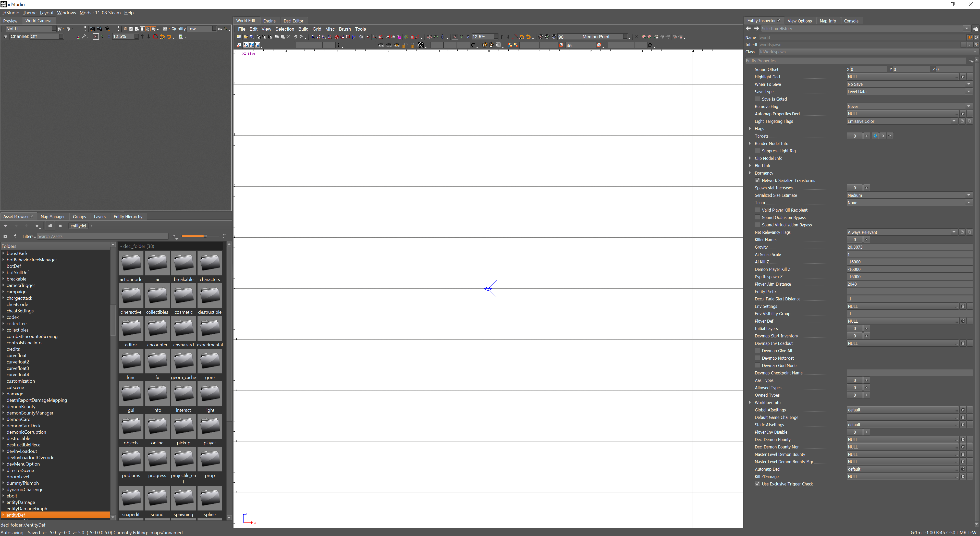Click the wrench icon beside Channel dropdown
980x536 pixels.
[84, 37]
